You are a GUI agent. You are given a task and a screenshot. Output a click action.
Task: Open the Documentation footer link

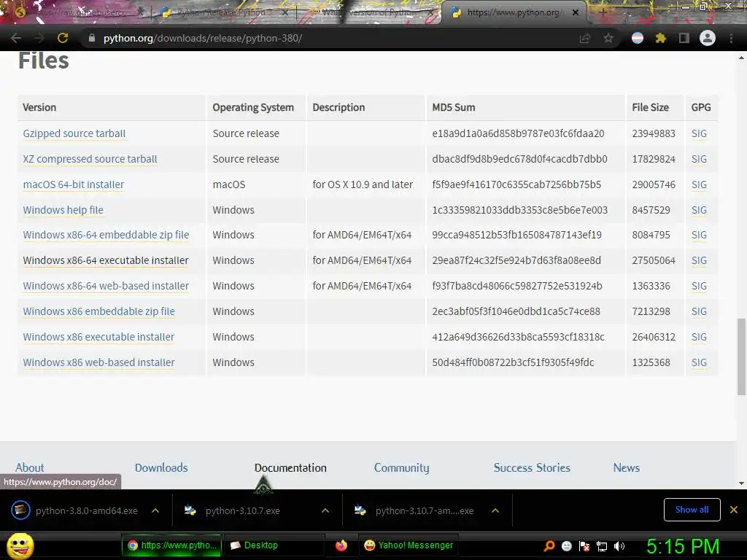(x=290, y=467)
